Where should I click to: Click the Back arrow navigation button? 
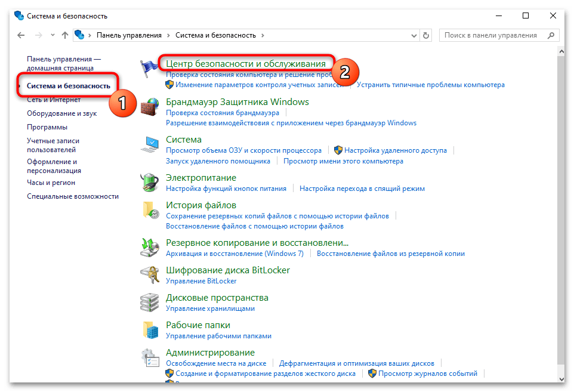coord(21,35)
